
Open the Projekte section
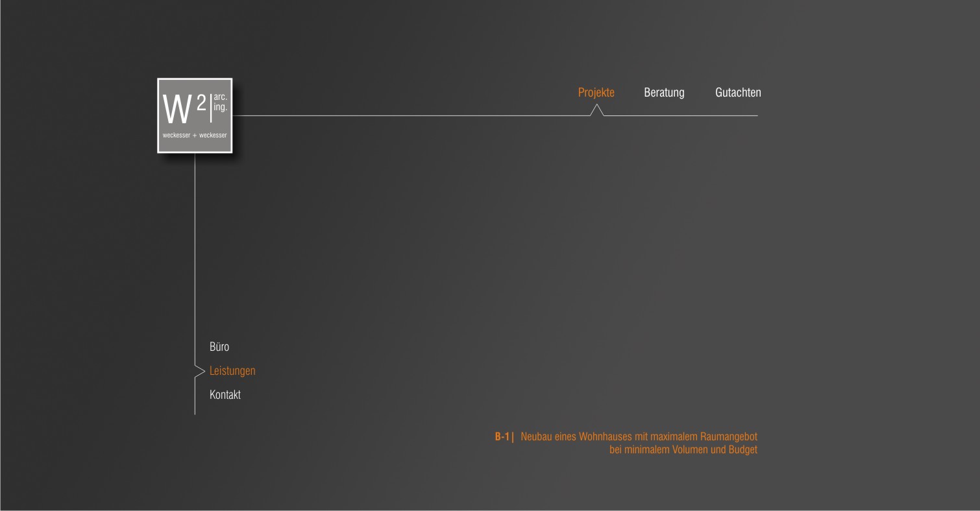(596, 92)
